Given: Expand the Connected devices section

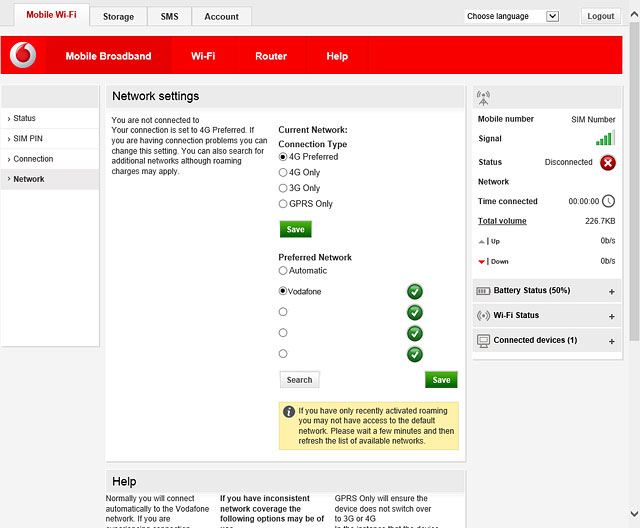Looking at the screenshot, I should pos(611,341).
